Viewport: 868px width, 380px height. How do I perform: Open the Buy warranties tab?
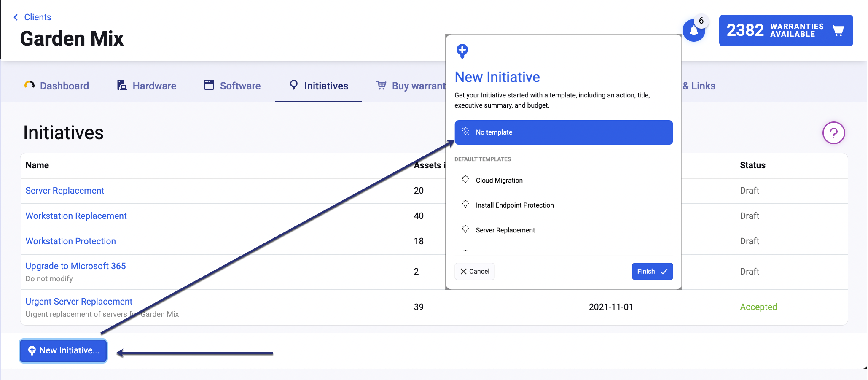(x=411, y=86)
